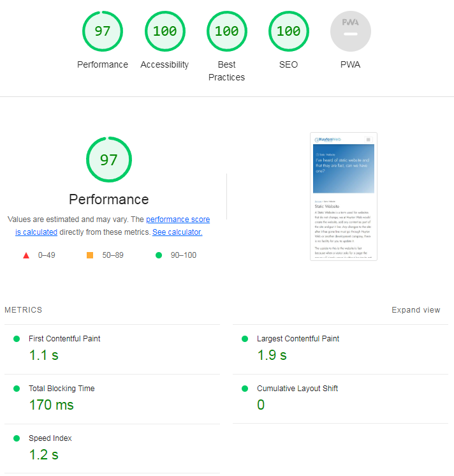Click the green dot beside Cumulative Layout Shift
The height and width of the screenshot is (476, 454).
click(245, 389)
